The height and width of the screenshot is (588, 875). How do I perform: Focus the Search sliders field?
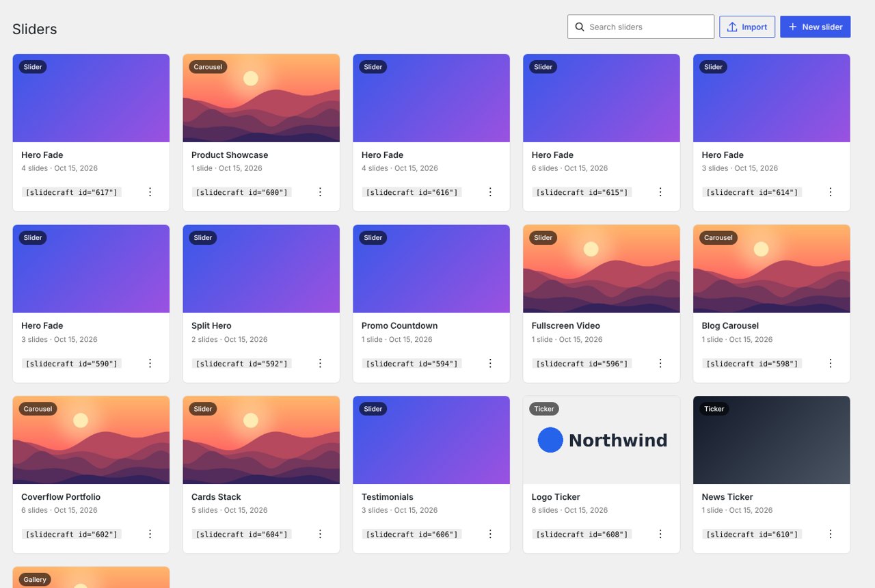pos(641,27)
